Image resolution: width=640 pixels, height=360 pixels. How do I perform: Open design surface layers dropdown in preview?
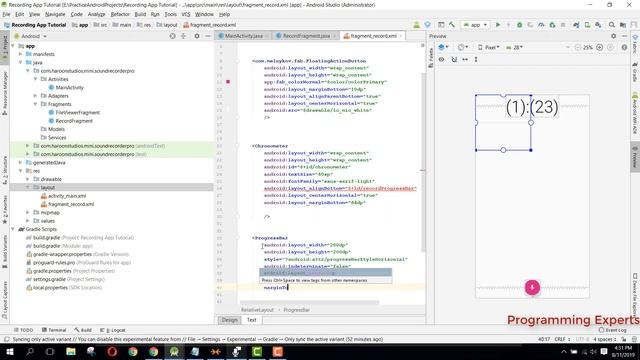click(443, 47)
